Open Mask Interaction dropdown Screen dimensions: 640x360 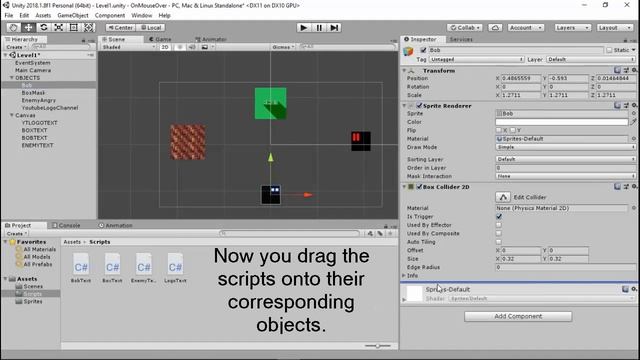(566, 176)
